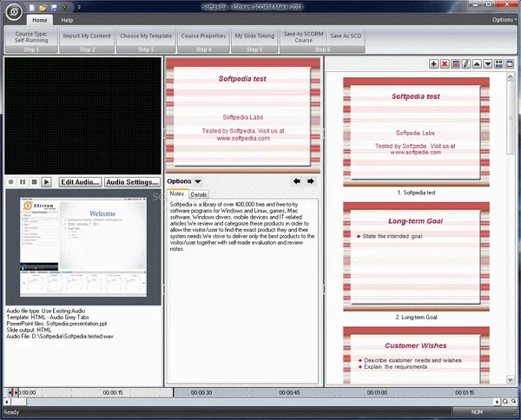
Task: Move the slide up with the up-arrow icon
Action: tap(477, 63)
